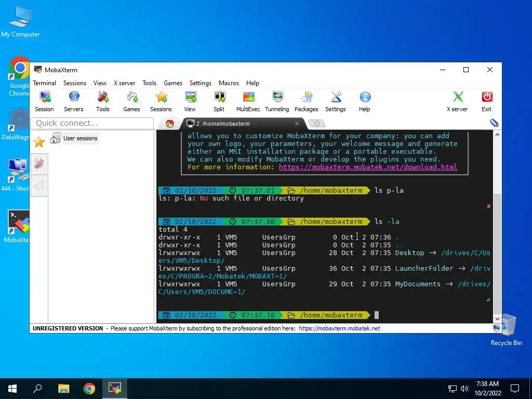Click the MobaXterm taskbar icon
This screenshot has width=532, height=399.
[x=115, y=389]
